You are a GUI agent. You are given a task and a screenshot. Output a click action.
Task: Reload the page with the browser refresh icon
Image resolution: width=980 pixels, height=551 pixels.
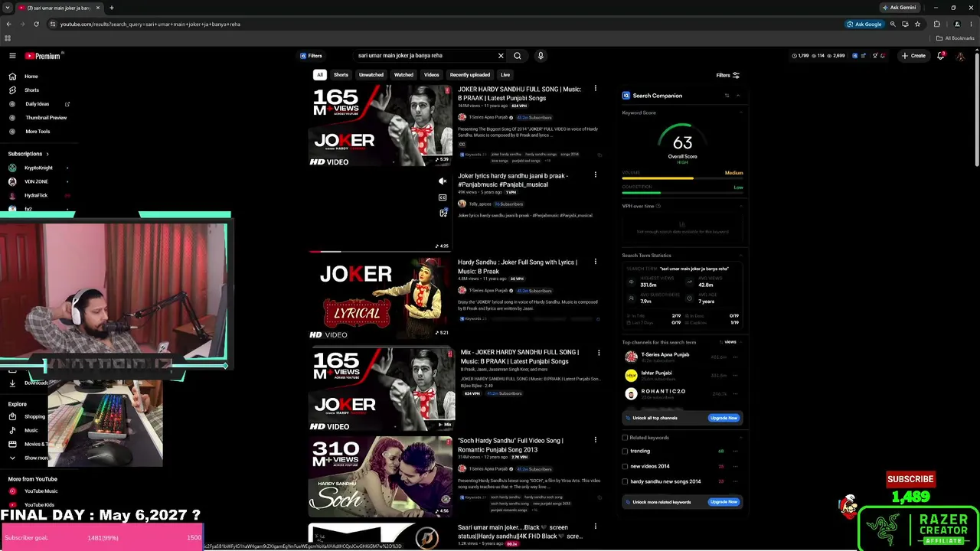pyautogui.click(x=36, y=24)
